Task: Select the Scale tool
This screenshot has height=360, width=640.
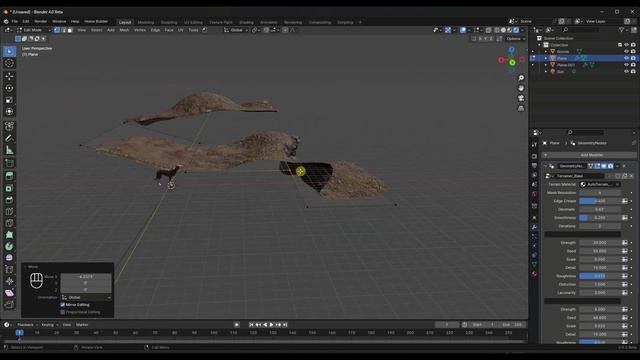Action: (9, 100)
